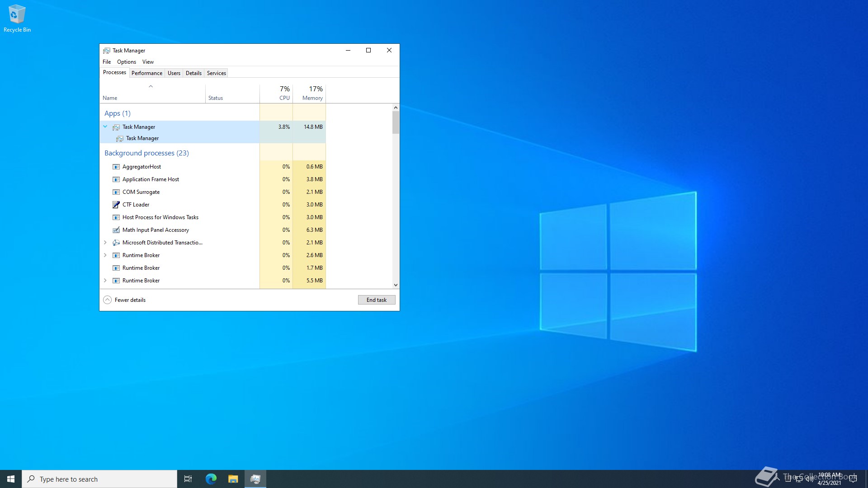Click the process list scrollbar thumb
The width and height of the screenshot is (868, 488).
(396, 122)
